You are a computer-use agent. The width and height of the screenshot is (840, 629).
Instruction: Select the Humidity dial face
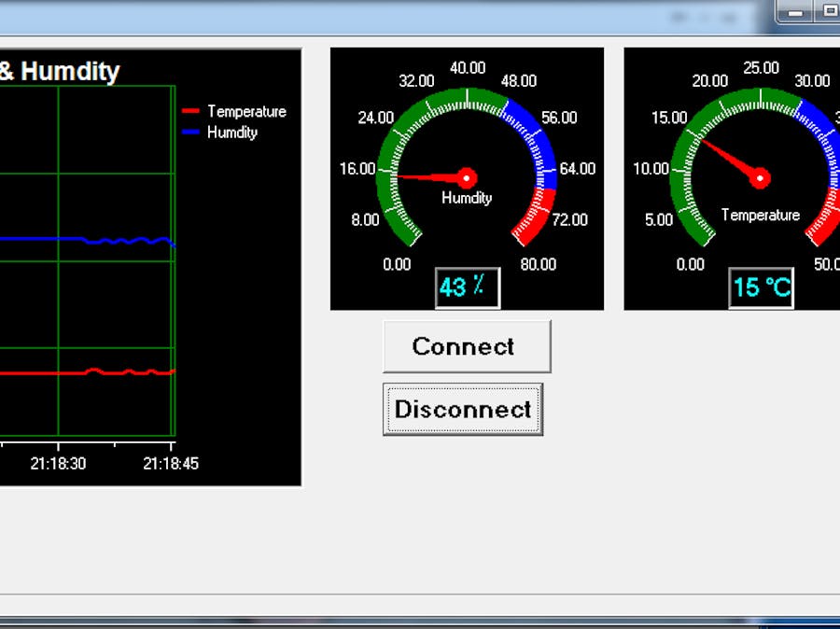[x=466, y=177]
